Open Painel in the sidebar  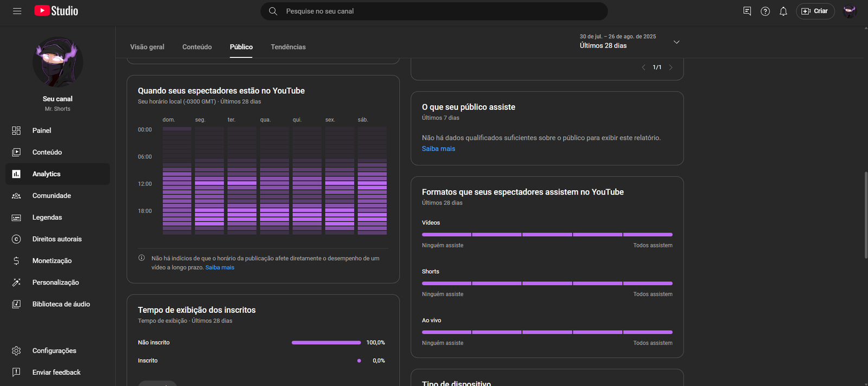(x=58, y=131)
